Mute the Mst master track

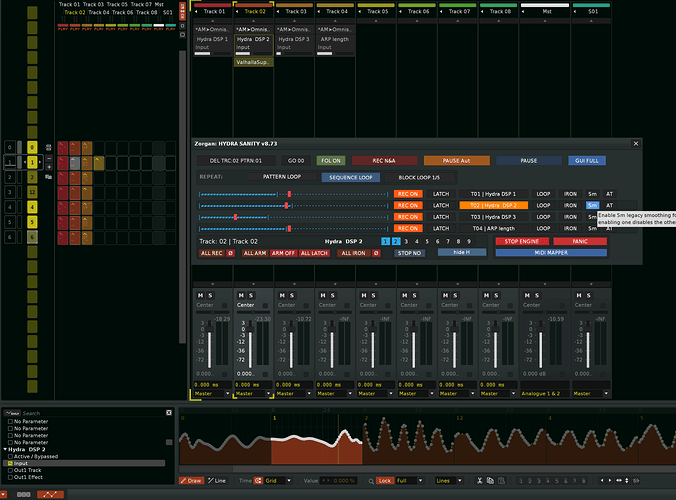[x=527, y=295]
